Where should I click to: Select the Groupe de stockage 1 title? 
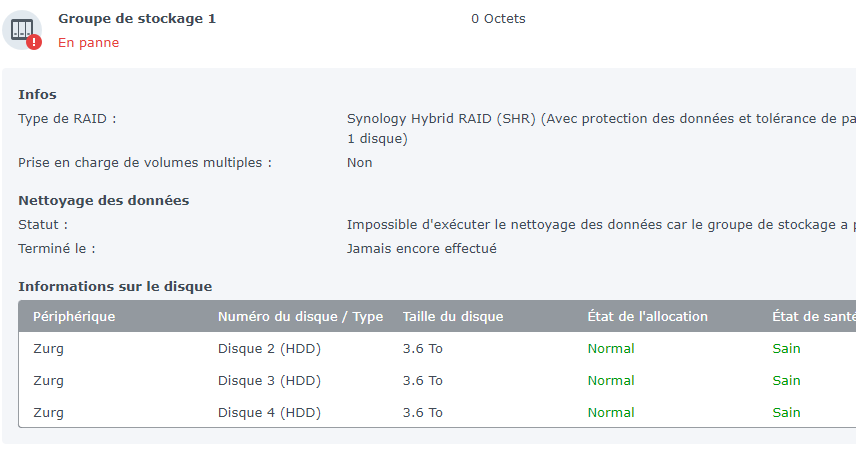coord(137,19)
